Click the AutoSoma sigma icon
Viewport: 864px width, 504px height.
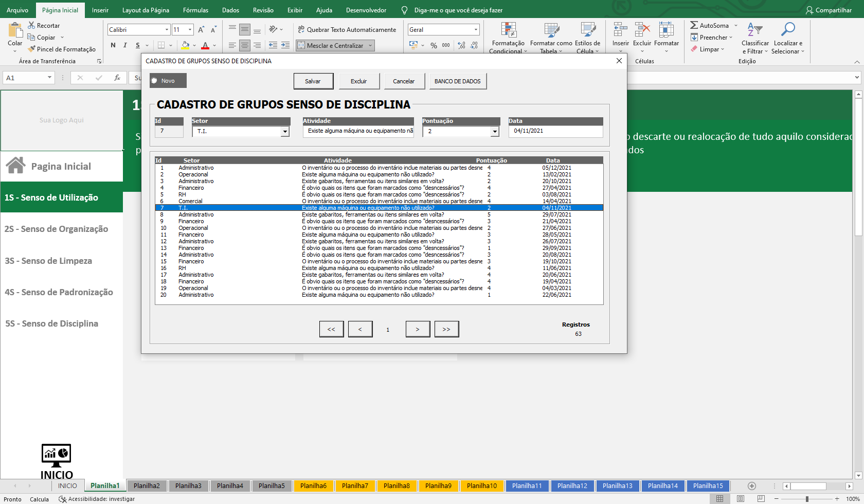coord(694,25)
